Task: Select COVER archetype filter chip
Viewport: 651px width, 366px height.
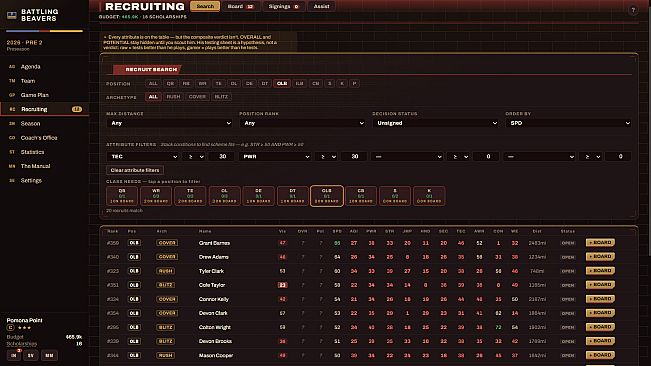Action: click(197, 97)
